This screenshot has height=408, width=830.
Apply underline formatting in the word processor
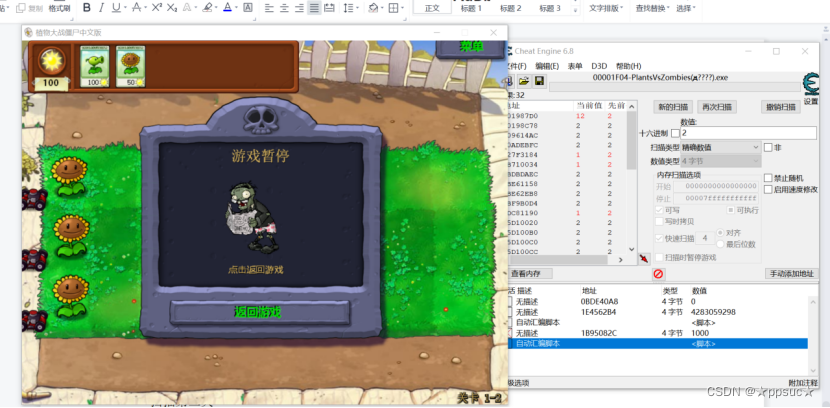[x=114, y=8]
